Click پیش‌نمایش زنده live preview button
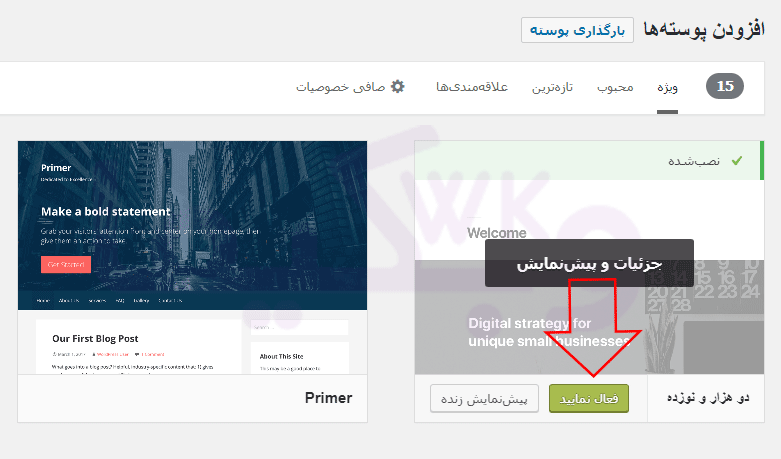Viewport: 781px width, 459px height. tap(484, 398)
